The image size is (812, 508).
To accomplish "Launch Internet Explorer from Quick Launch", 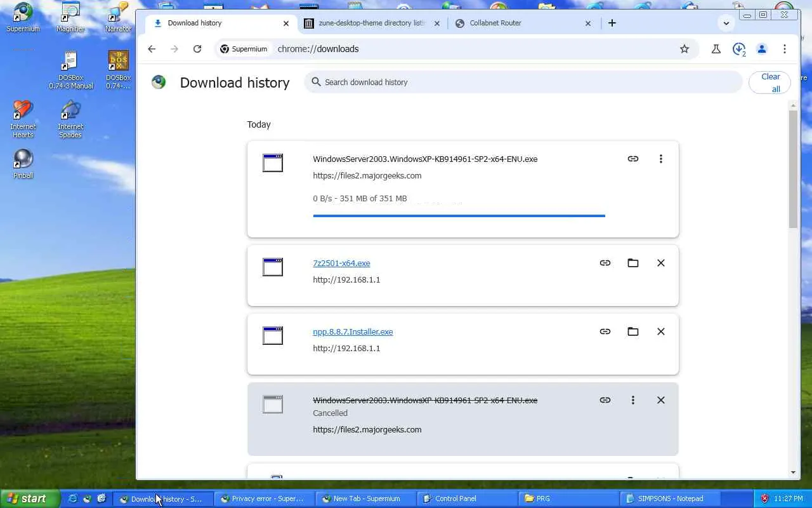I will point(72,498).
